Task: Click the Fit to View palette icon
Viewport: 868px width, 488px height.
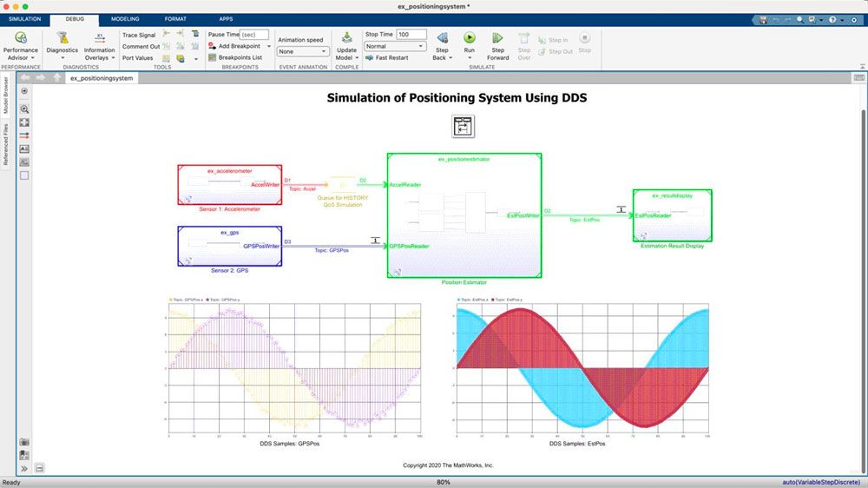Action: tap(24, 122)
